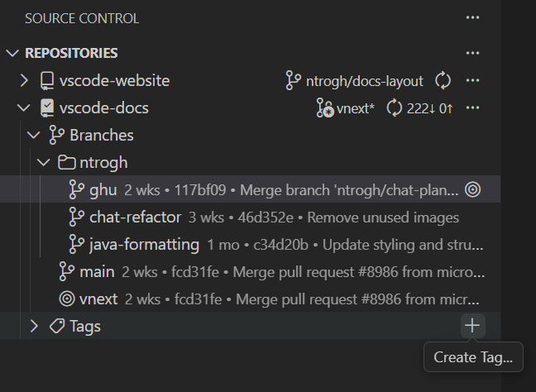Collapse the ntrogh folder

43,163
